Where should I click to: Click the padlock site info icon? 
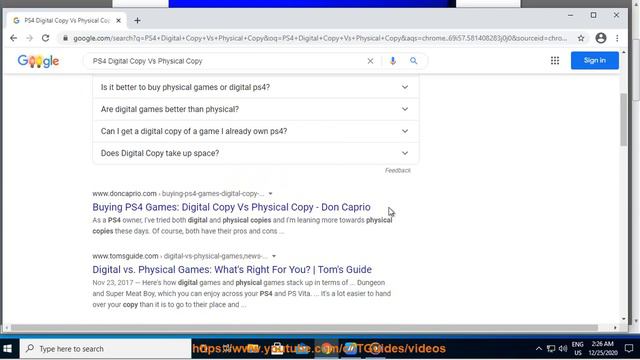pyautogui.click(x=65, y=38)
